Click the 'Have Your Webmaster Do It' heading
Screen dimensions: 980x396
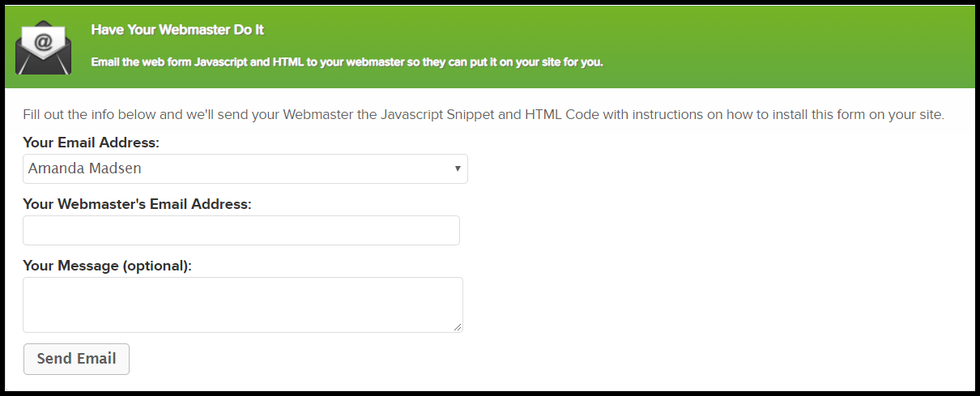click(x=177, y=30)
